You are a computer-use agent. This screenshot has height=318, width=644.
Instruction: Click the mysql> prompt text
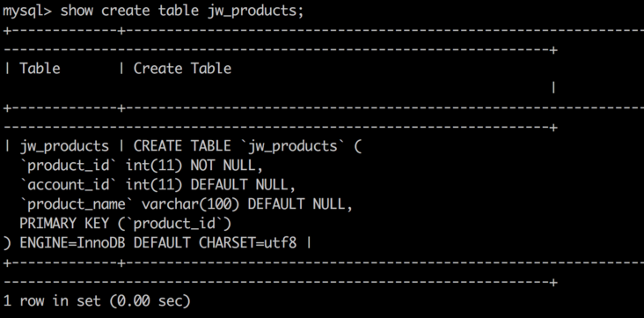[27, 11]
